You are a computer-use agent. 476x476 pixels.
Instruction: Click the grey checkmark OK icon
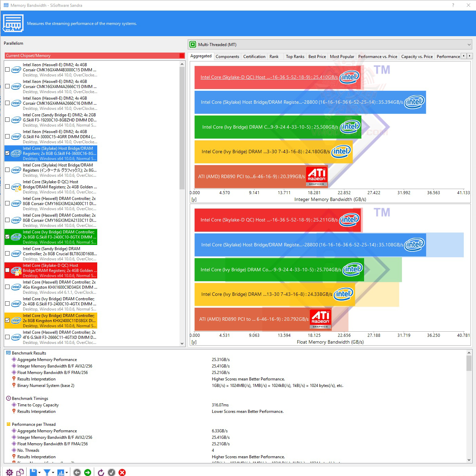click(x=112, y=472)
